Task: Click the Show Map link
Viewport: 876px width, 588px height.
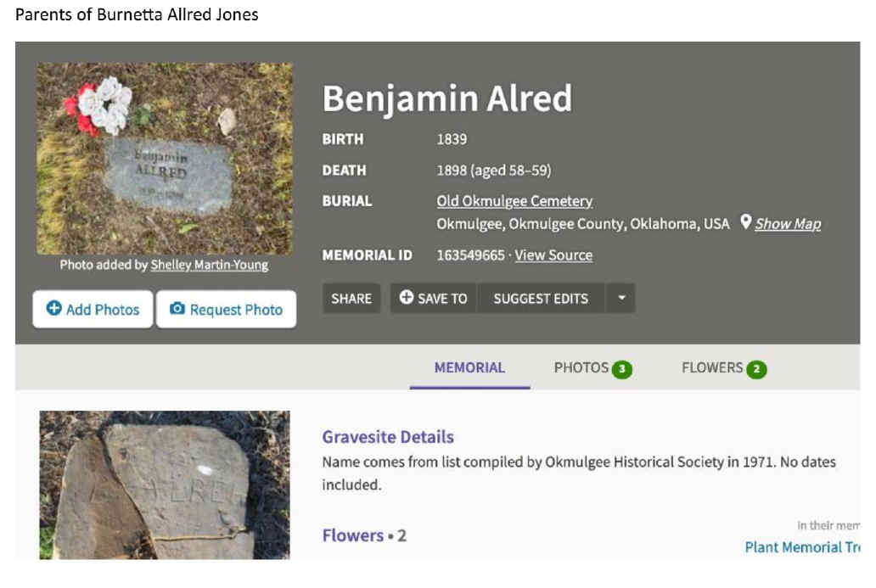Action: (x=788, y=224)
